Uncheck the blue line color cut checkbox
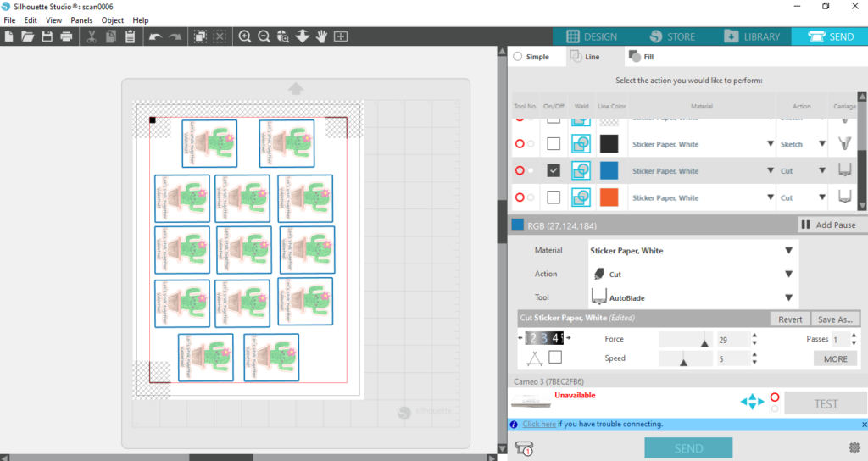 click(554, 170)
